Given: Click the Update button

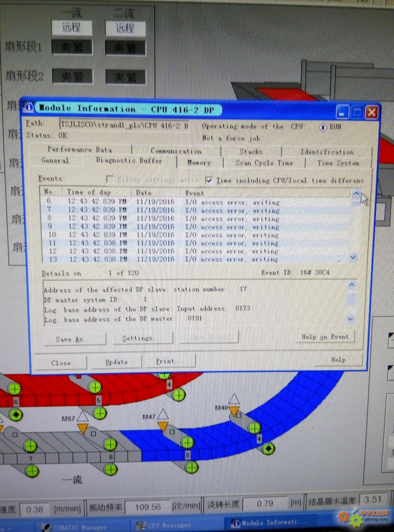Looking at the screenshot, I should point(116,362).
